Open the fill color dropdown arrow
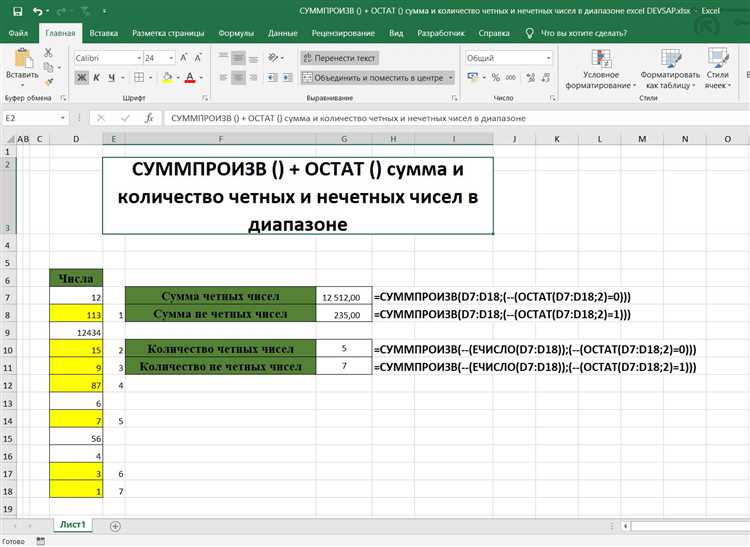 178,77
